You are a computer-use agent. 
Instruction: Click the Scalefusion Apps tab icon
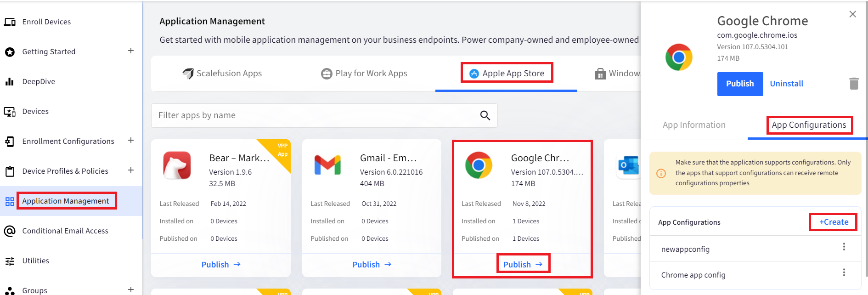(x=188, y=74)
